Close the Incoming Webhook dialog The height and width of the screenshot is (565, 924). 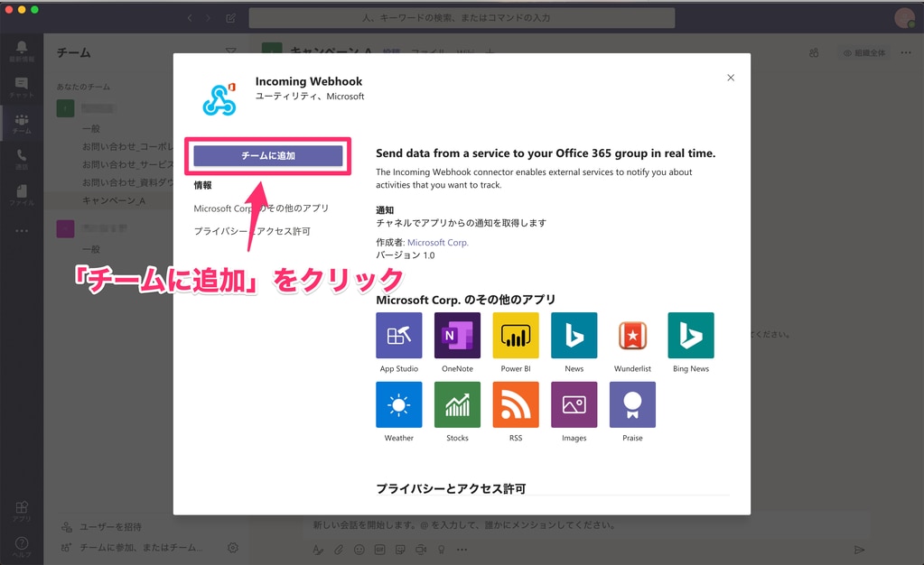[x=731, y=78]
